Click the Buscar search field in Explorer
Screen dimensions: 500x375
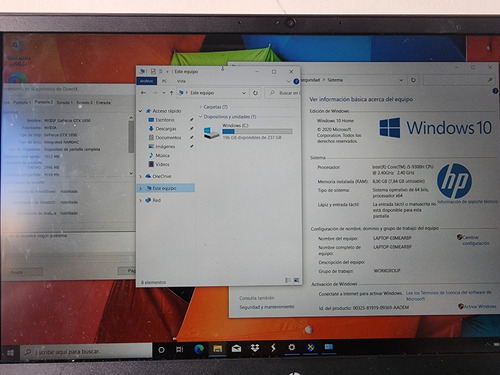tap(283, 93)
